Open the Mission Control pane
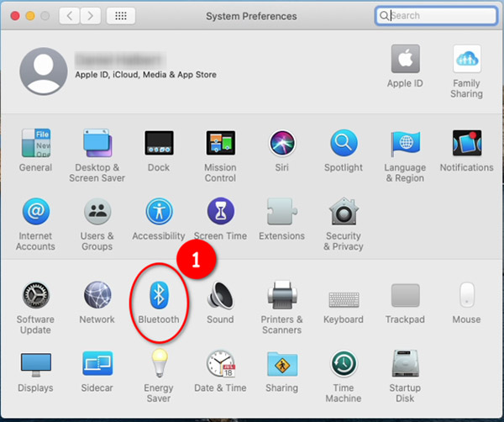Screen dimensions: 504x422 click(220, 144)
